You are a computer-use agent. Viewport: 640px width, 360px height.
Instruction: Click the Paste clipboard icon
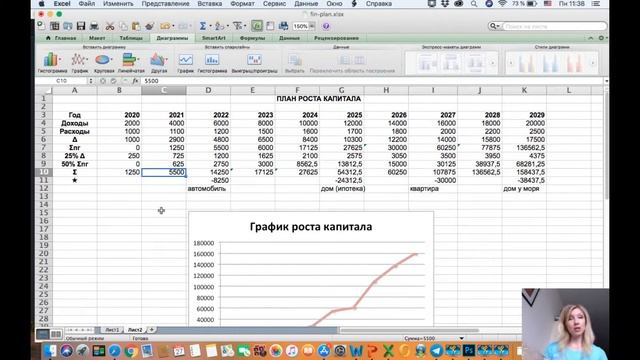coord(136,26)
